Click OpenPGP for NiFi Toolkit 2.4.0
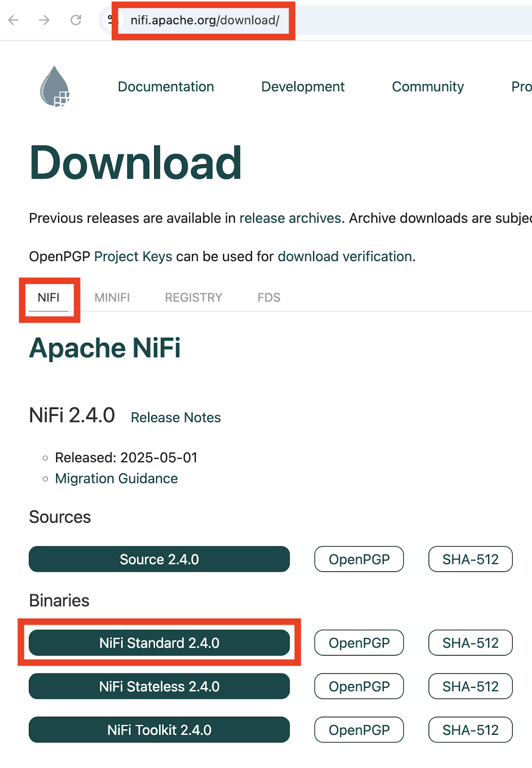The height and width of the screenshot is (768, 532). click(359, 730)
